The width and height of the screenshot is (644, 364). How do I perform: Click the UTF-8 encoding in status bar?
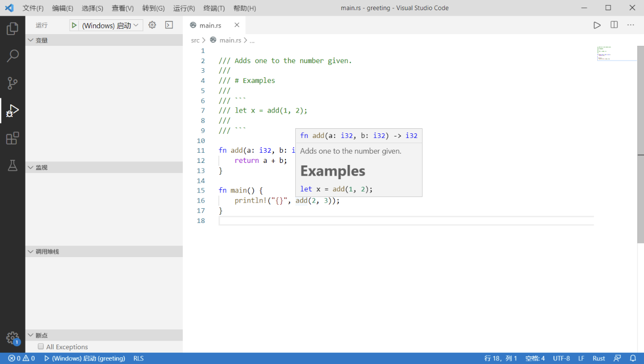point(562,358)
